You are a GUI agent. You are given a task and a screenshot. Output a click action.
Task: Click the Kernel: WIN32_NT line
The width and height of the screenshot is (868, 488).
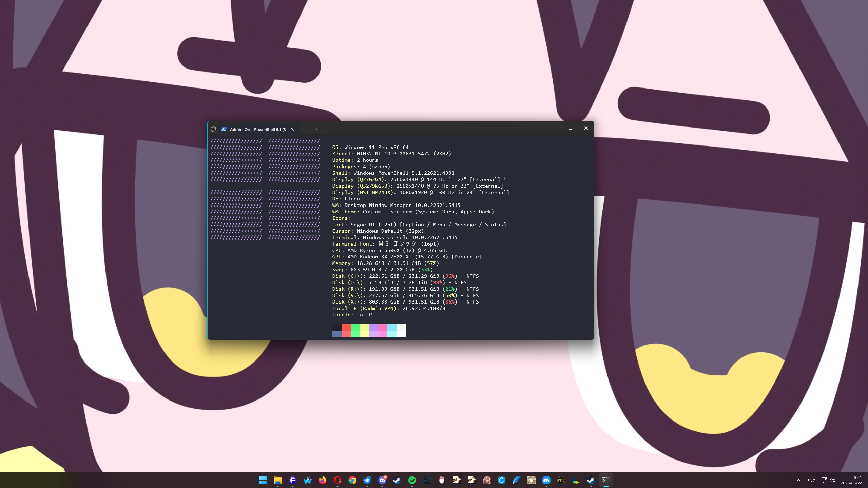click(392, 154)
